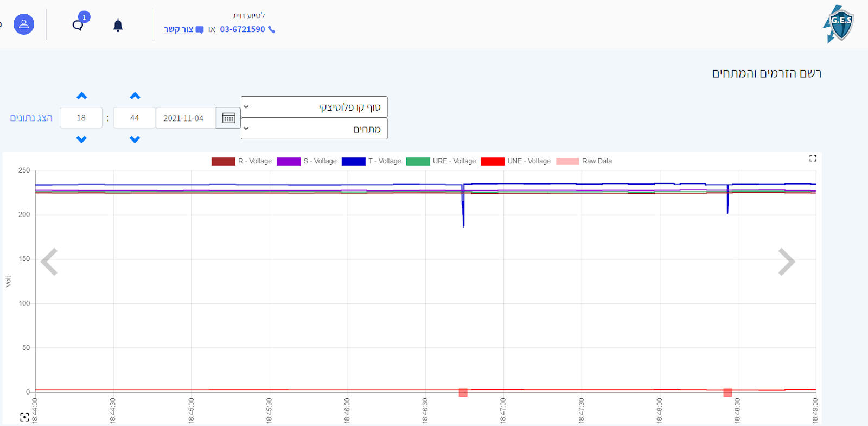This screenshot has height=426, width=868.
Task: Go to previous chart time range
Action: (x=49, y=262)
